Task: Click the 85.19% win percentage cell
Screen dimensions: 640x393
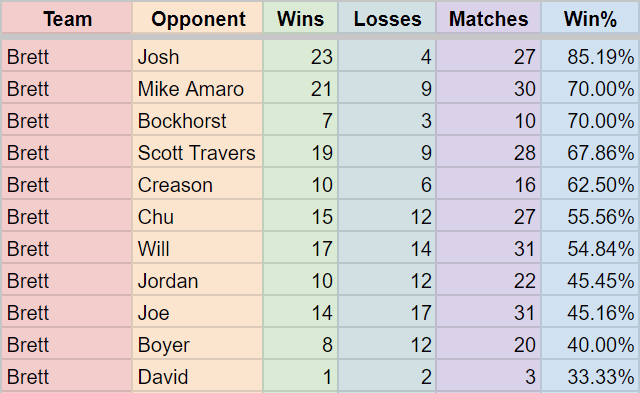Action: coord(590,56)
